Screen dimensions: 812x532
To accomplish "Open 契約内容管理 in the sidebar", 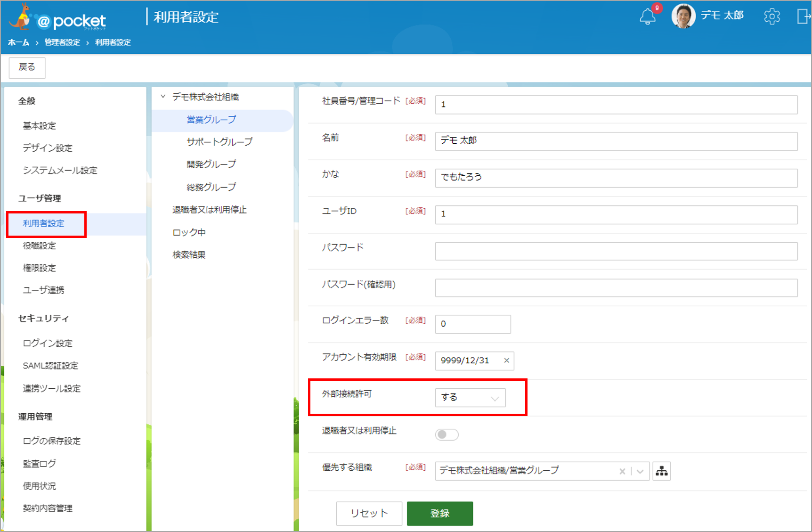I will pos(48,508).
